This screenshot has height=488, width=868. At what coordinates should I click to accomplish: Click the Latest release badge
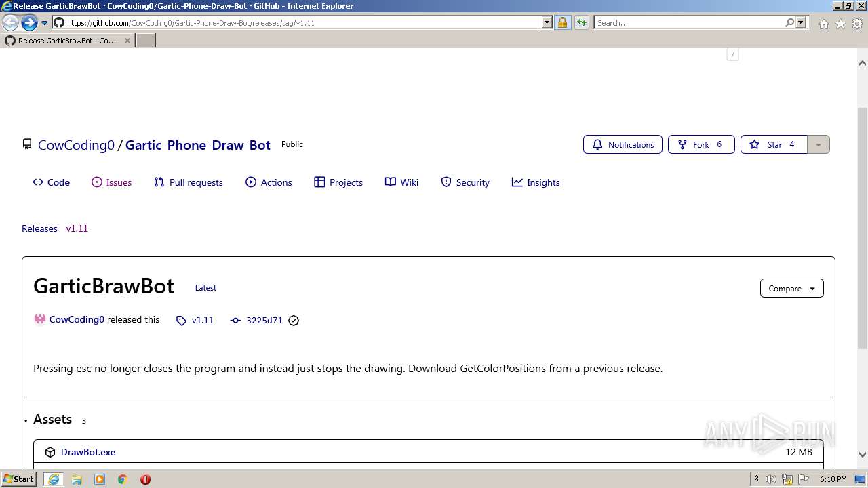tap(205, 288)
